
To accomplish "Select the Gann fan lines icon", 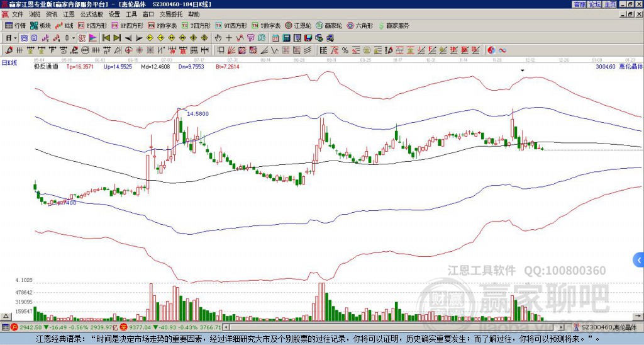I will point(231,50).
